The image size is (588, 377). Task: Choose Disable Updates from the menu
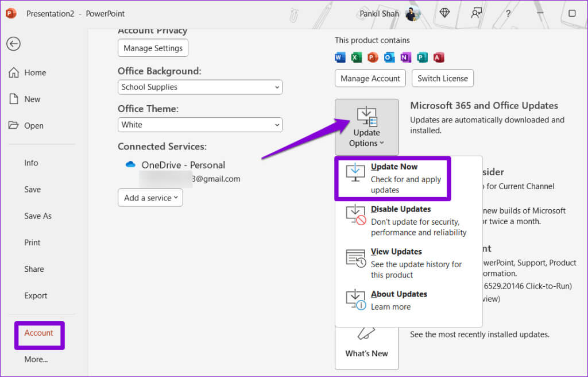click(x=408, y=221)
